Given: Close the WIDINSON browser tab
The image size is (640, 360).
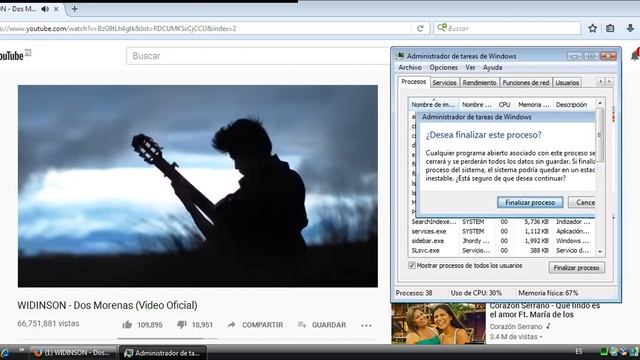Looking at the screenshot, I should pyautogui.click(x=56, y=9).
